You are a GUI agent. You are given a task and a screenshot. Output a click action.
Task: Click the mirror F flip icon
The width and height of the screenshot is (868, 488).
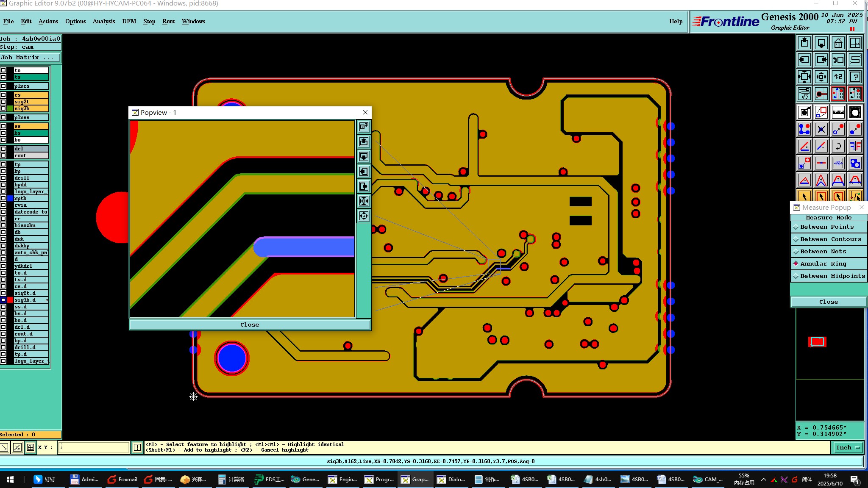[855, 147]
